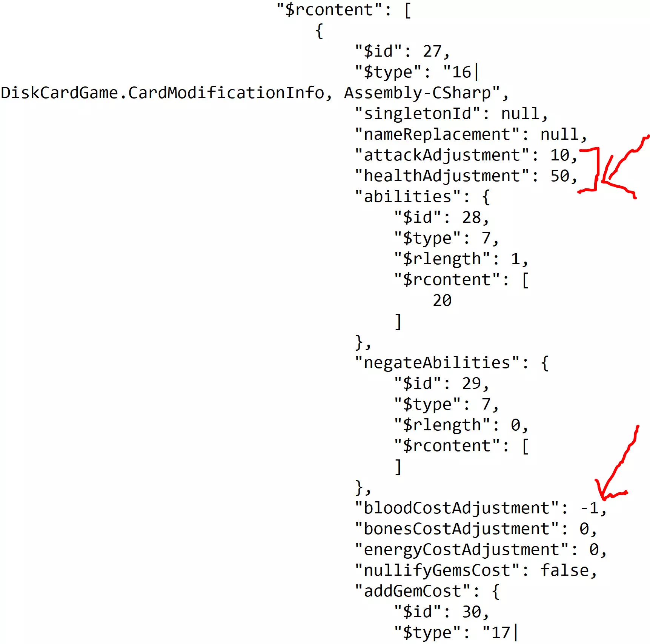
Task: Click the $rlength value 1 under abilities
Action: [516, 259]
